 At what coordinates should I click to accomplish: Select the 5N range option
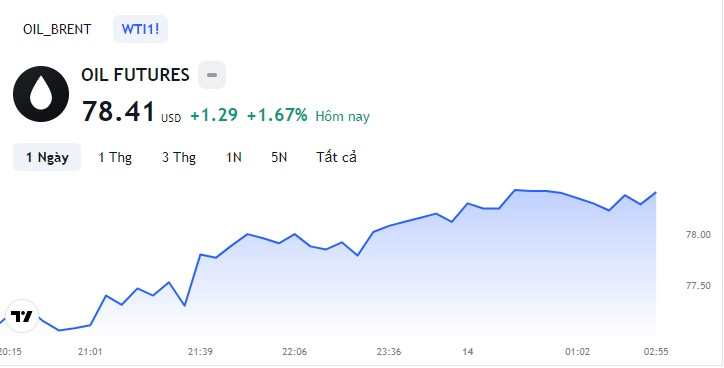[x=279, y=157]
